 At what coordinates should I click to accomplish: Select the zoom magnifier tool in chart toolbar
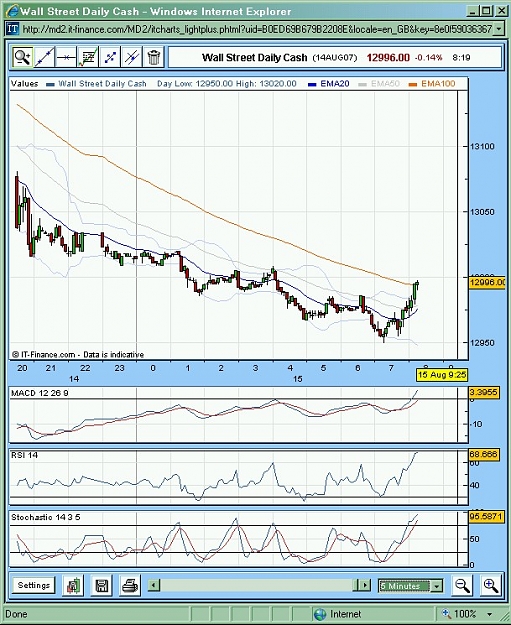point(22,57)
